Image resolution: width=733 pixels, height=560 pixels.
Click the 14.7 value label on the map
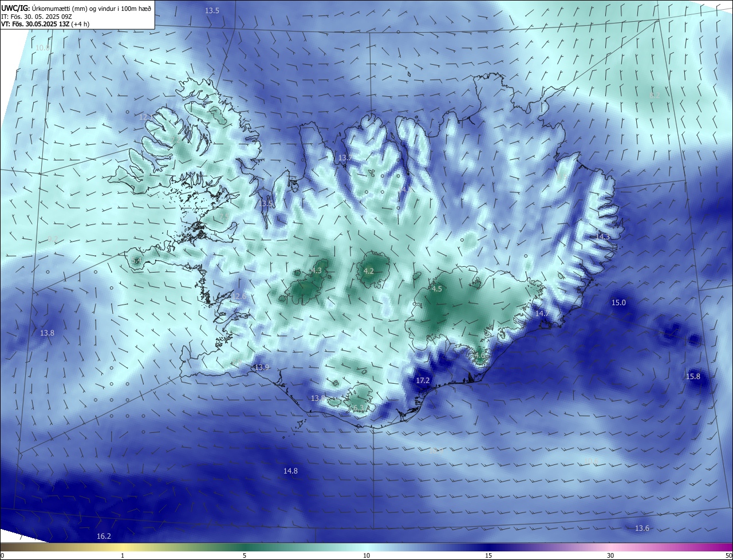(542, 313)
